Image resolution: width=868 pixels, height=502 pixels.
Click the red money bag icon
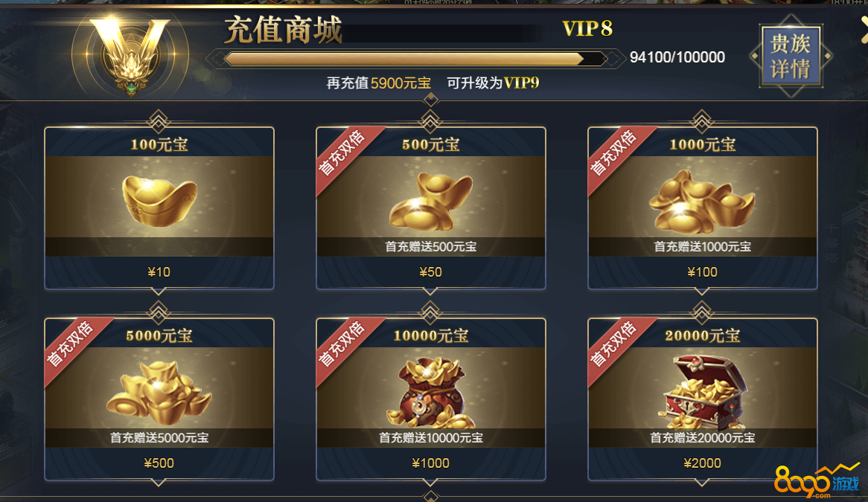pos(431,393)
